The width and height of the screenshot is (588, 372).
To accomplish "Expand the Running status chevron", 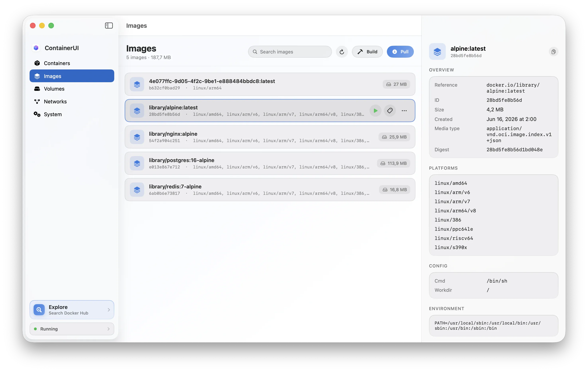I will 109,329.
